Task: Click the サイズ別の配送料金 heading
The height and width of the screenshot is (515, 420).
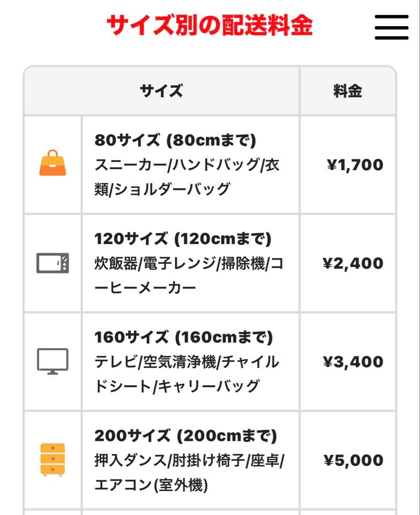Action: pos(209,26)
